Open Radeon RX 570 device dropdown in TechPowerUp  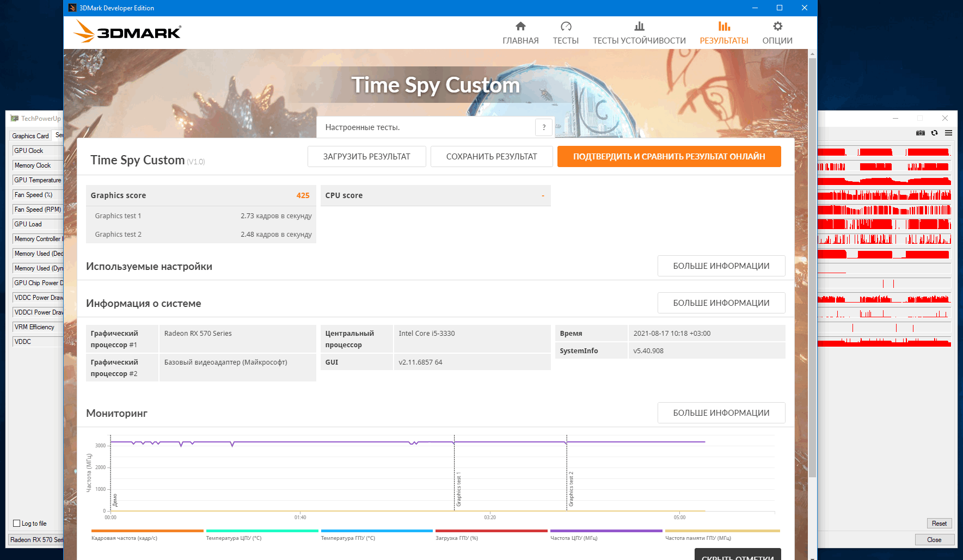(x=36, y=540)
